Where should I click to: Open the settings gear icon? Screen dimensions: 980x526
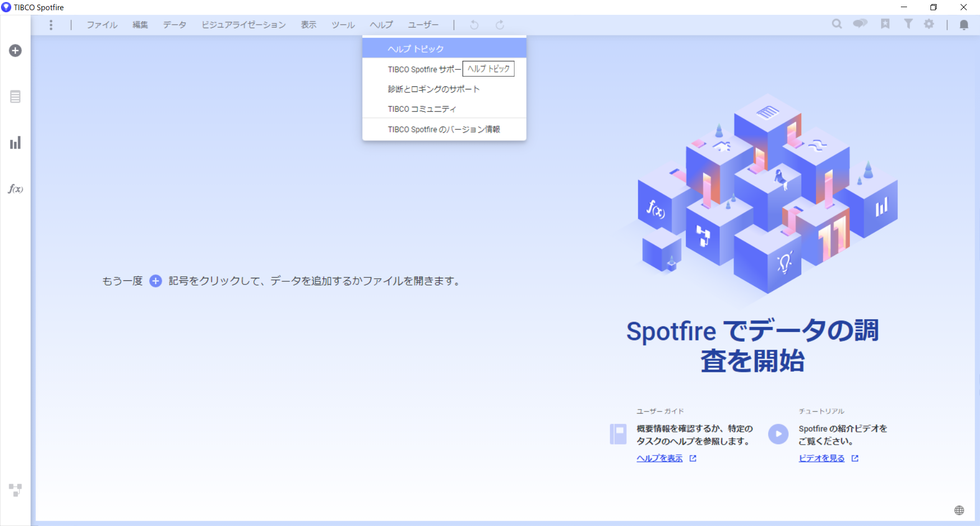pyautogui.click(x=929, y=24)
